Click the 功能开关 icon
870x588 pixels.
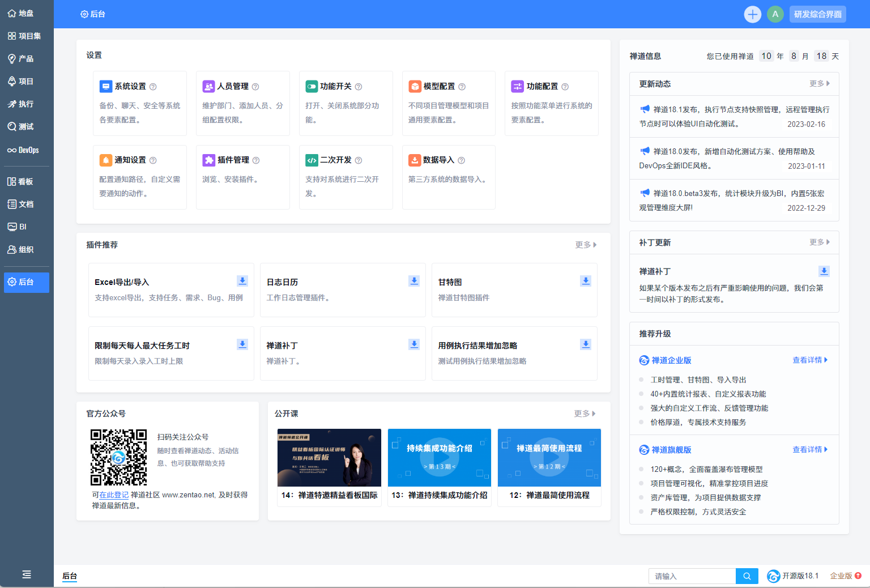312,86
